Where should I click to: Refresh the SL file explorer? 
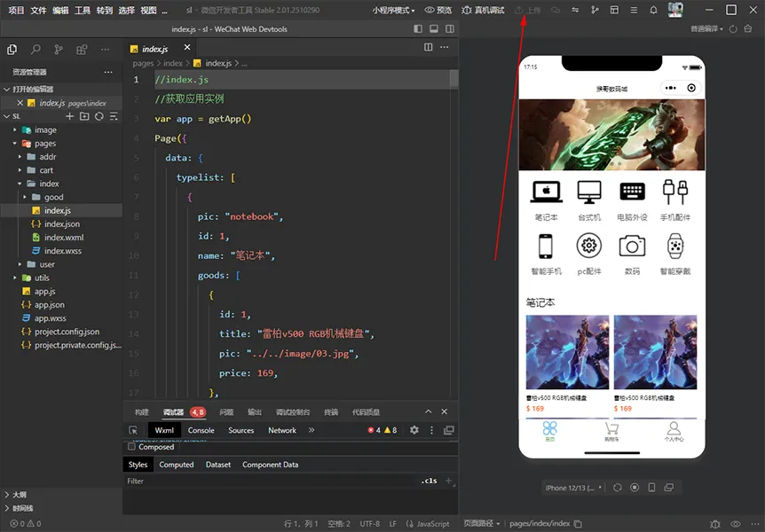(x=99, y=116)
